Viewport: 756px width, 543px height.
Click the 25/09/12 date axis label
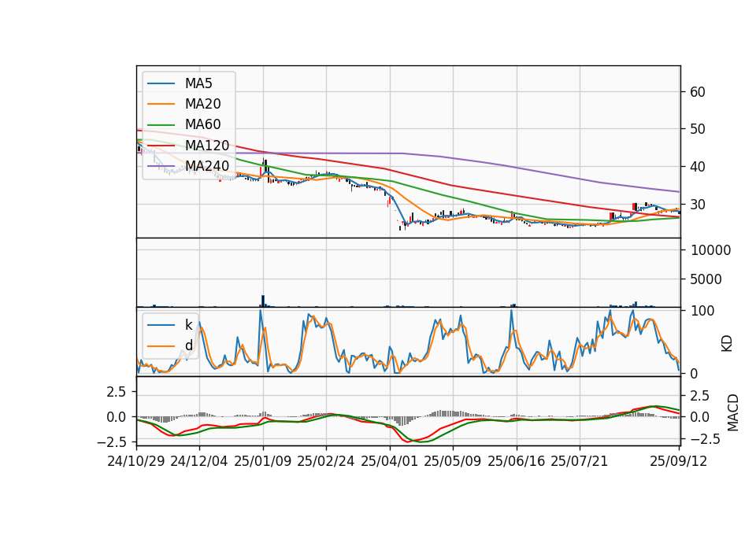pos(679,461)
